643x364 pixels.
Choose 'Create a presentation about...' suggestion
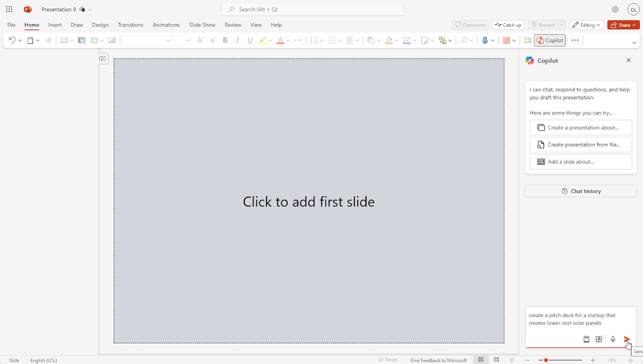pos(581,128)
